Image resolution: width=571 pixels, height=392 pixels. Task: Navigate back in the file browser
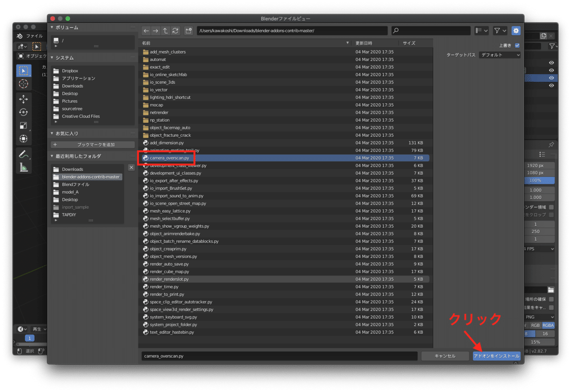click(146, 30)
